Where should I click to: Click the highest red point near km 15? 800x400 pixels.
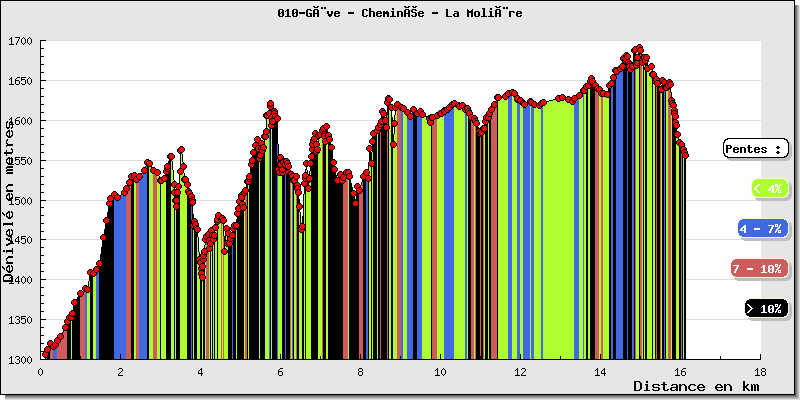point(638,48)
